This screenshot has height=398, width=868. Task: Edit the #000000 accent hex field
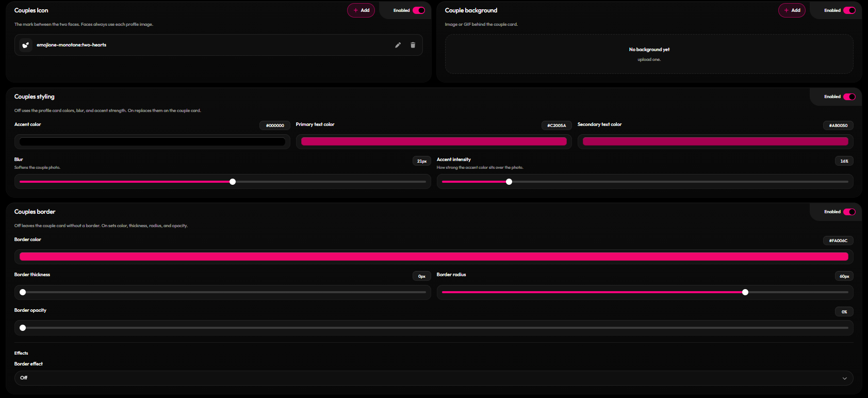[275, 125]
